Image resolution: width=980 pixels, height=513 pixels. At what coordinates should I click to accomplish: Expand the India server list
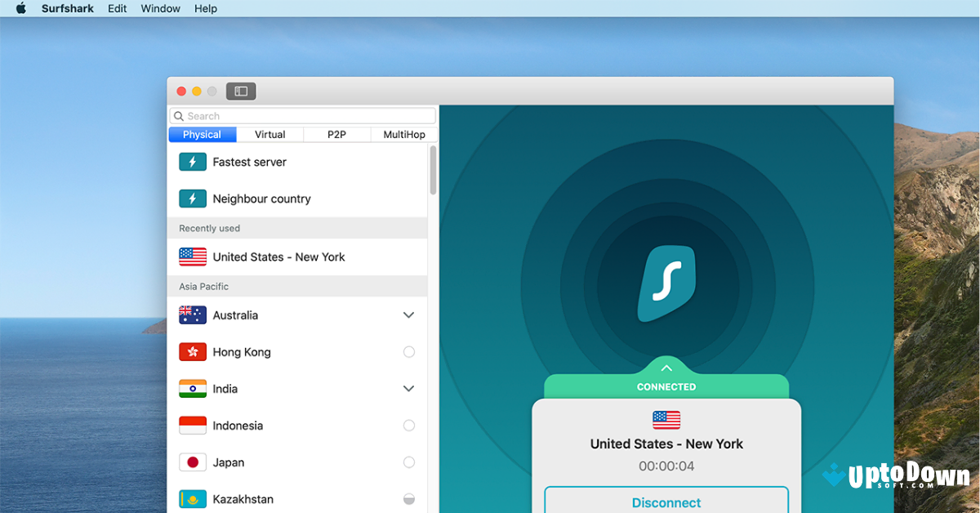click(x=408, y=388)
